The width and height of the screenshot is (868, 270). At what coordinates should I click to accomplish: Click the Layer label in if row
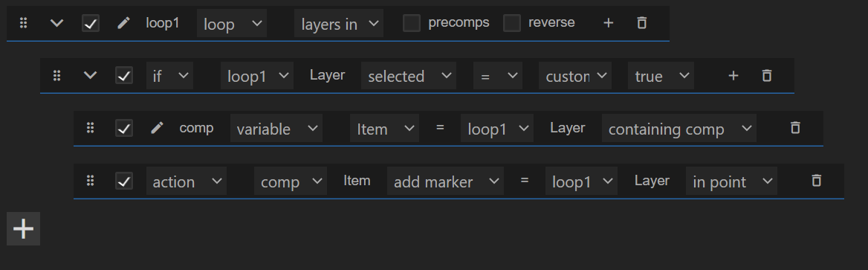(327, 75)
